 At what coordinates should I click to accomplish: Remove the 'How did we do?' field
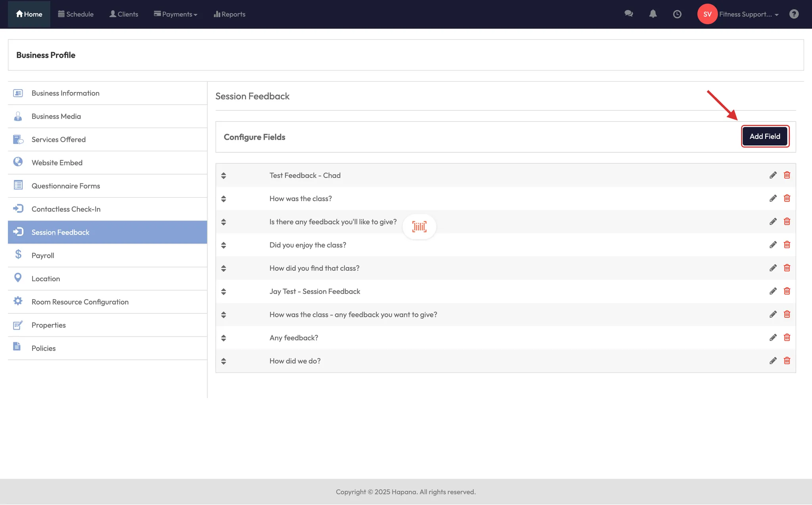787,361
